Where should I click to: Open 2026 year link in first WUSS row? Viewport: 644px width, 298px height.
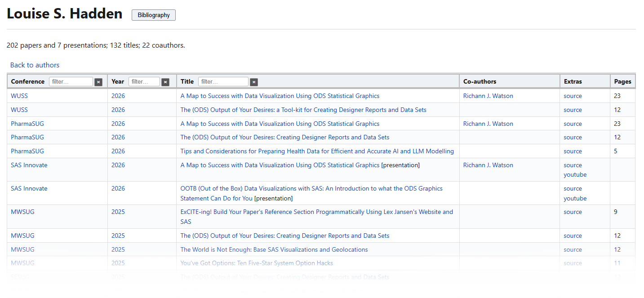(x=118, y=96)
